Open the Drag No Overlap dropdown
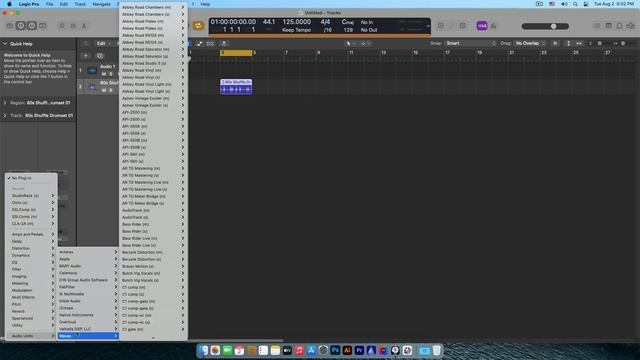 tap(530, 43)
